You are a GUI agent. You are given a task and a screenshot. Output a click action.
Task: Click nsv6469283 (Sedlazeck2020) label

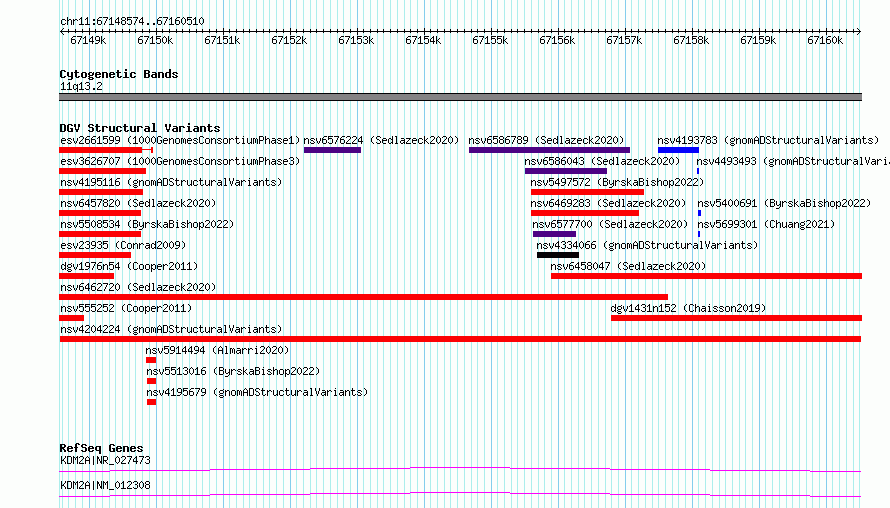(608, 203)
